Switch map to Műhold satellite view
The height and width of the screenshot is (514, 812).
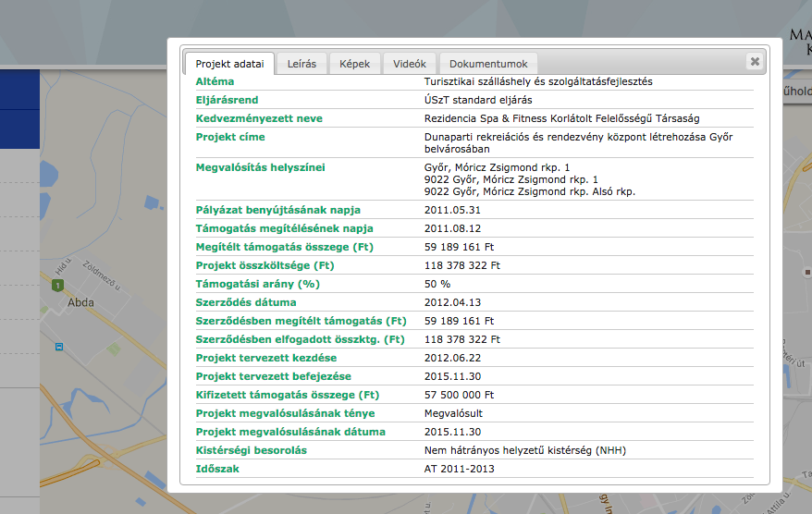pyautogui.click(x=796, y=92)
